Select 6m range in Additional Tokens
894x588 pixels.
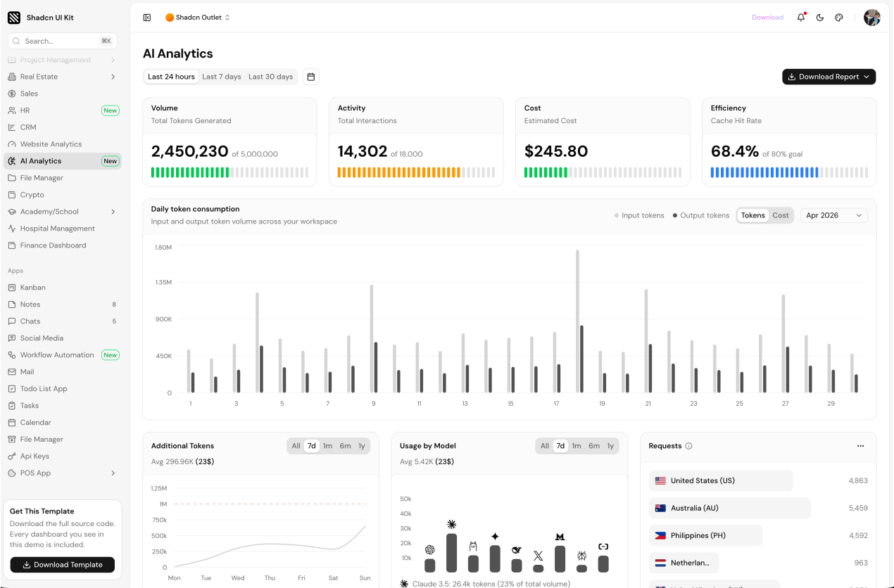point(345,446)
